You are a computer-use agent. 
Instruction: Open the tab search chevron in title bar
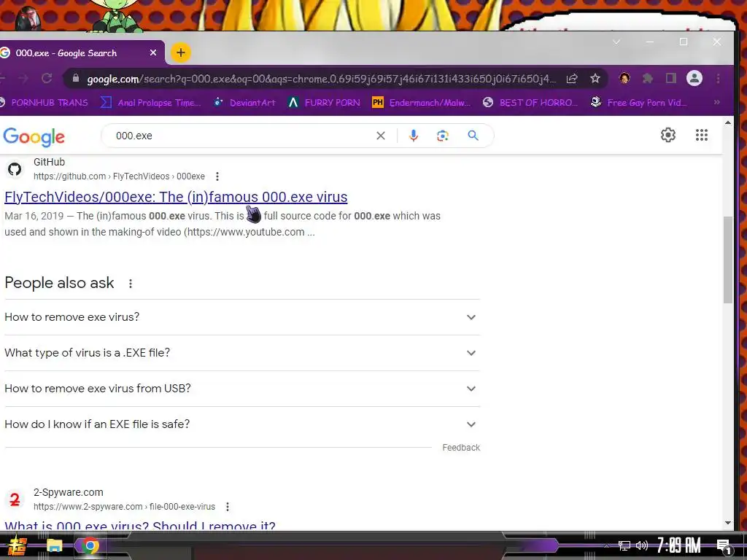click(616, 42)
